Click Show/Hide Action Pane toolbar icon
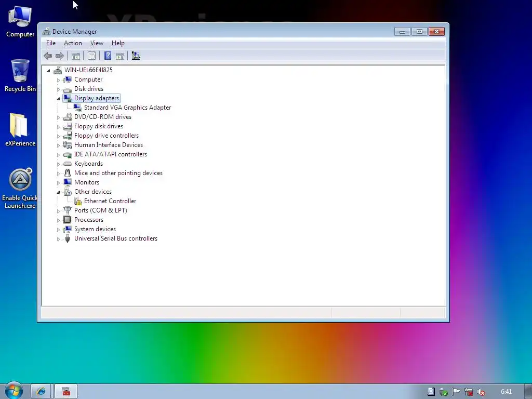The height and width of the screenshot is (399, 532). 120,56
